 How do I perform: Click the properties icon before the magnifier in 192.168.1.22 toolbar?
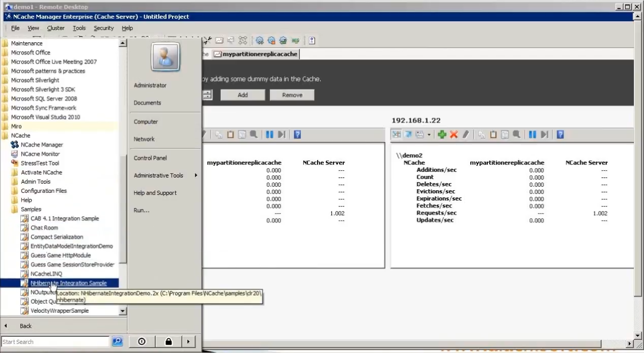pyautogui.click(x=505, y=134)
